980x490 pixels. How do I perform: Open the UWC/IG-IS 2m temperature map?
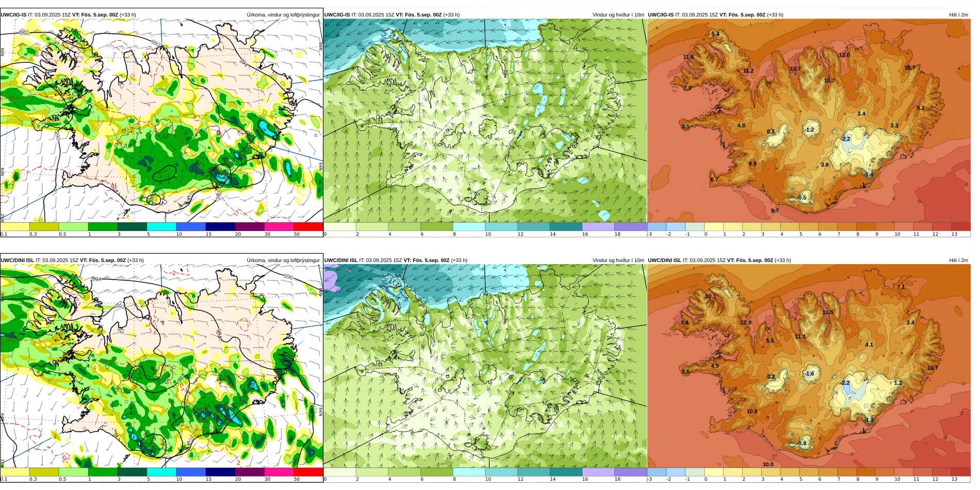(x=809, y=120)
